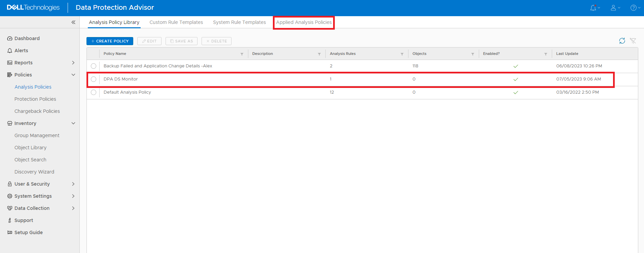Expand the Data Collection chevron
The width and height of the screenshot is (644, 253).
click(73, 208)
